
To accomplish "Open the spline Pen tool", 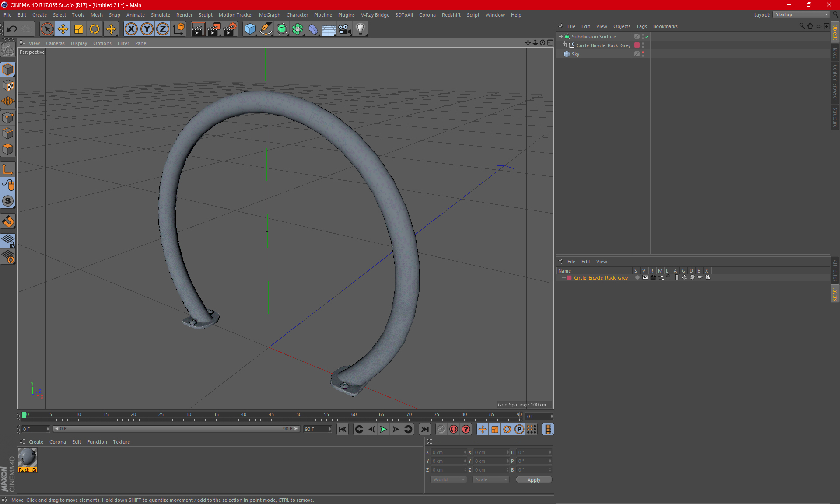I will coord(266,29).
